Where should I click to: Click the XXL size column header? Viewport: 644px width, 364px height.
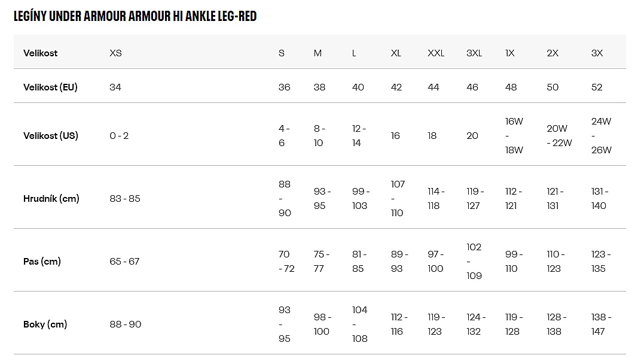pos(436,53)
